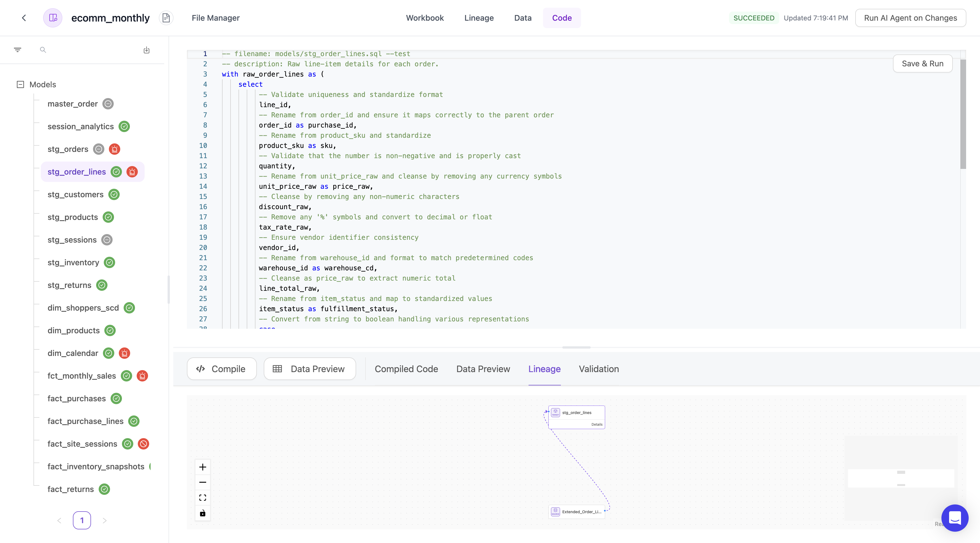Fit lineage graph to view
The height and width of the screenshot is (543, 980).
tap(202, 497)
